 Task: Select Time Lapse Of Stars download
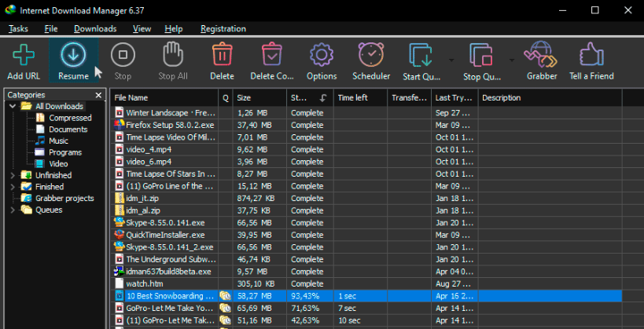coord(366,174)
